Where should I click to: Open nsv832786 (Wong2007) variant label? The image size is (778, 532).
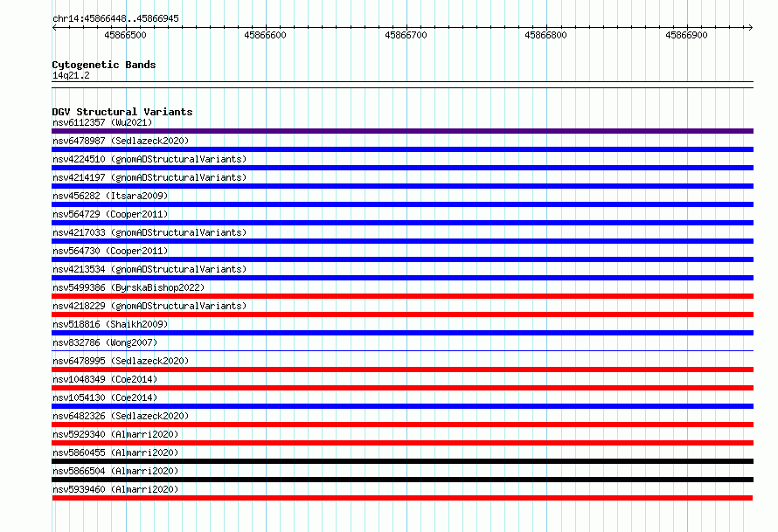[x=105, y=342]
